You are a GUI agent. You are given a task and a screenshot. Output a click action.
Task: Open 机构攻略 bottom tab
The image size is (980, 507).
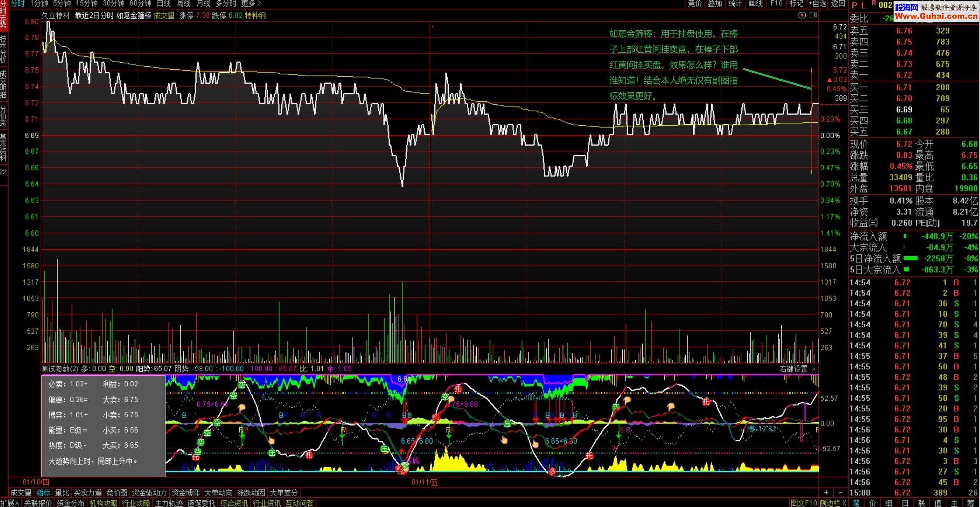[x=103, y=503]
